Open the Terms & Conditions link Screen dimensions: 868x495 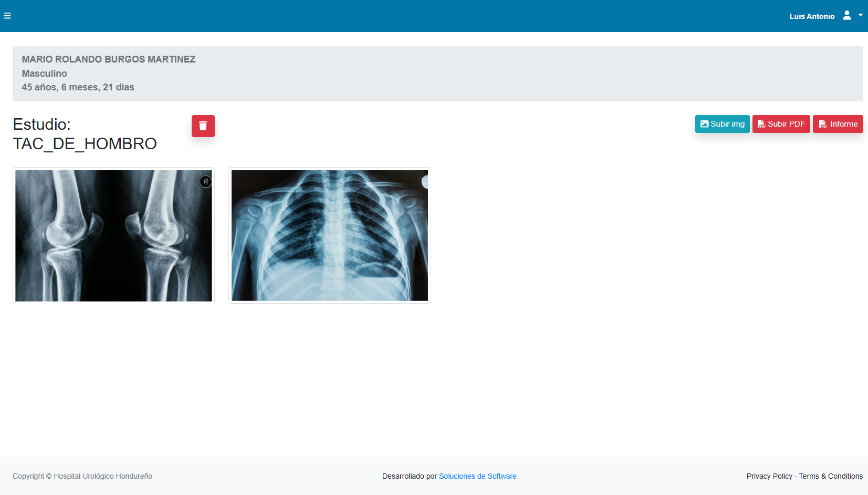point(831,476)
